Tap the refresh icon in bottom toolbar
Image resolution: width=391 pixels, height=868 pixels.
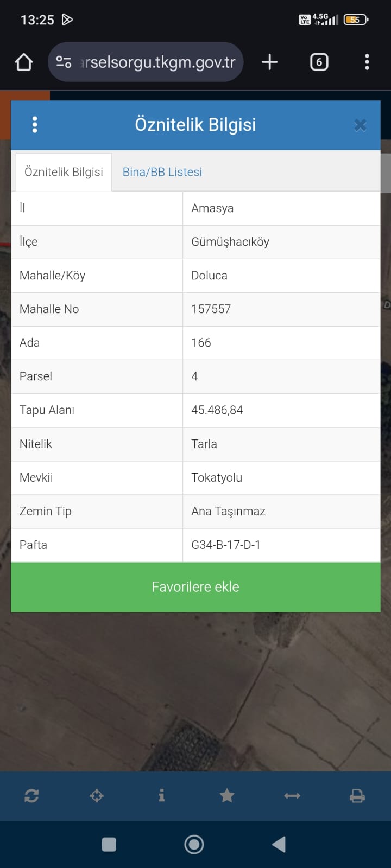tap(31, 796)
